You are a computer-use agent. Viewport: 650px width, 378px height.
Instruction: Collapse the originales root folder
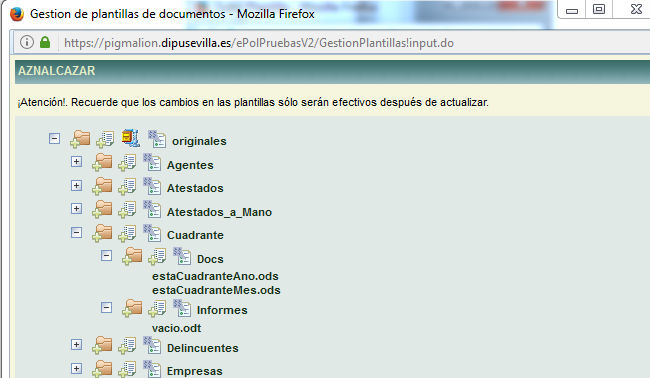(54, 138)
